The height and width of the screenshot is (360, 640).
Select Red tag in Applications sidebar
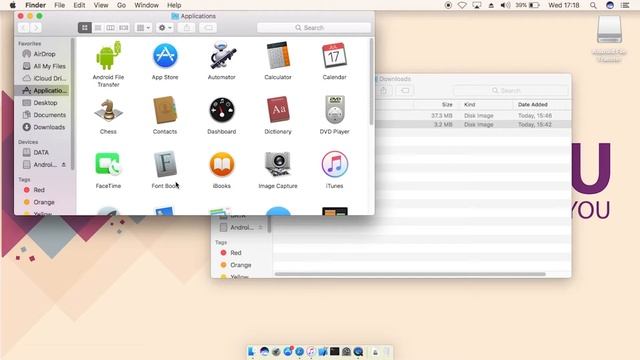[39, 190]
